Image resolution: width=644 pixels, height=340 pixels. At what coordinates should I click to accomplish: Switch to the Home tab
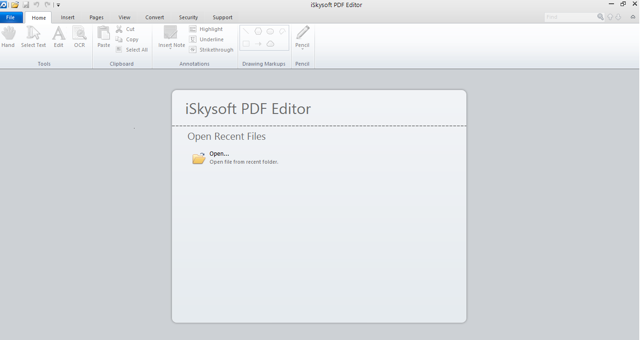coord(39,18)
